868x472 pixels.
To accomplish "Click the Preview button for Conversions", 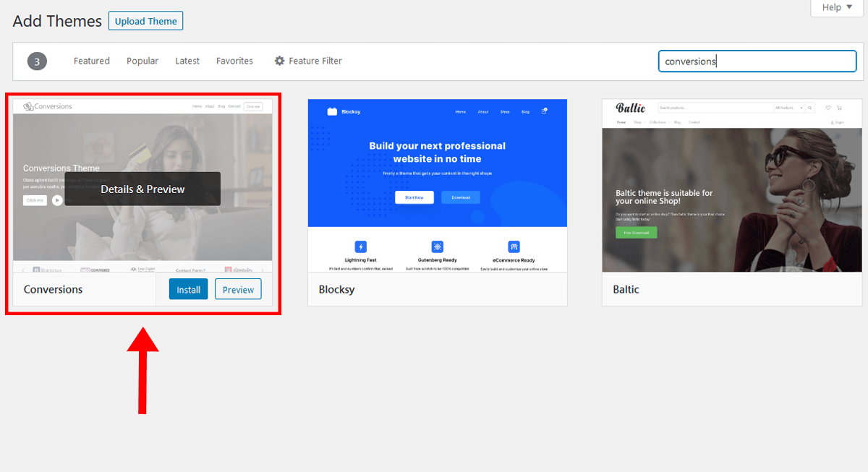I will click(x=238, y=289).
